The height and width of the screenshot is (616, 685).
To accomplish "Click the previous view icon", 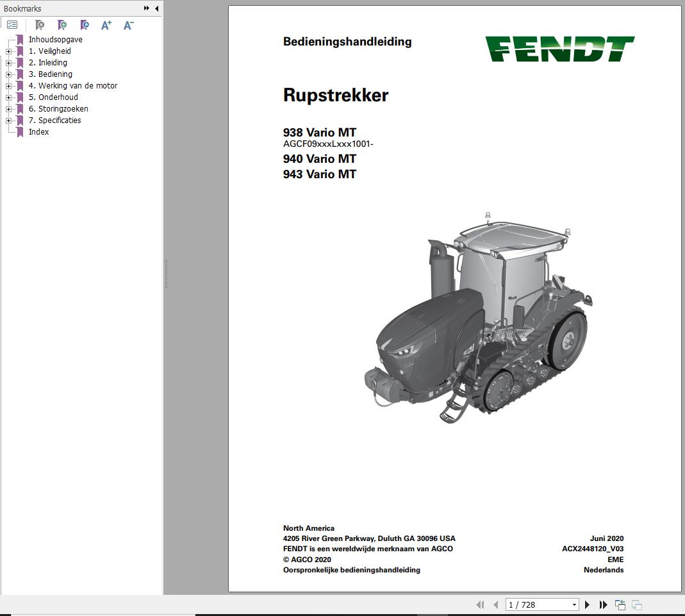I will point(620,604).
